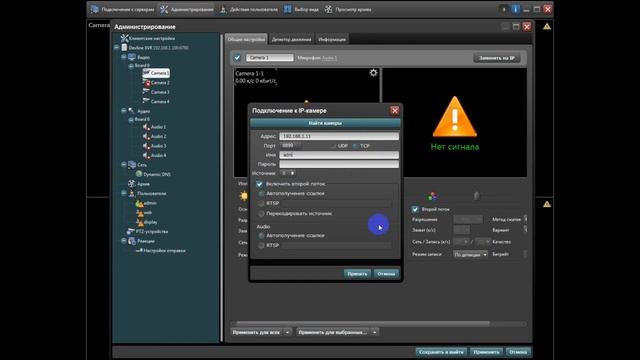Click the Dynamic DNS globe icon
The image size is (640, 360).
[x=139, y=174]
